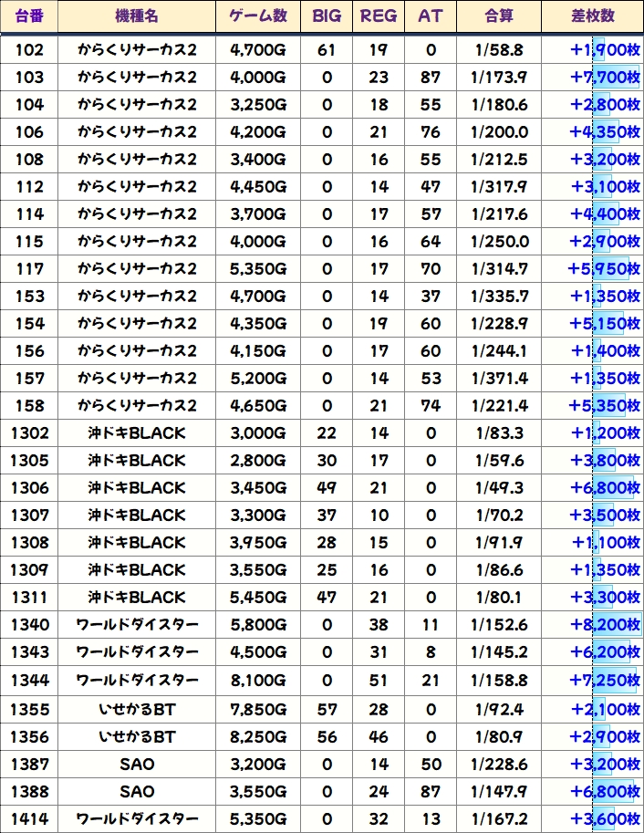
Task: Click the 1/244.1 combined rate
Action: pos(499,351)
